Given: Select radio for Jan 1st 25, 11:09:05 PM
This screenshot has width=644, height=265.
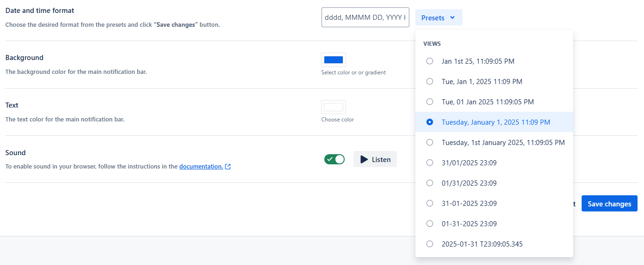Looking at the screenshot, I should pos(430,61).
